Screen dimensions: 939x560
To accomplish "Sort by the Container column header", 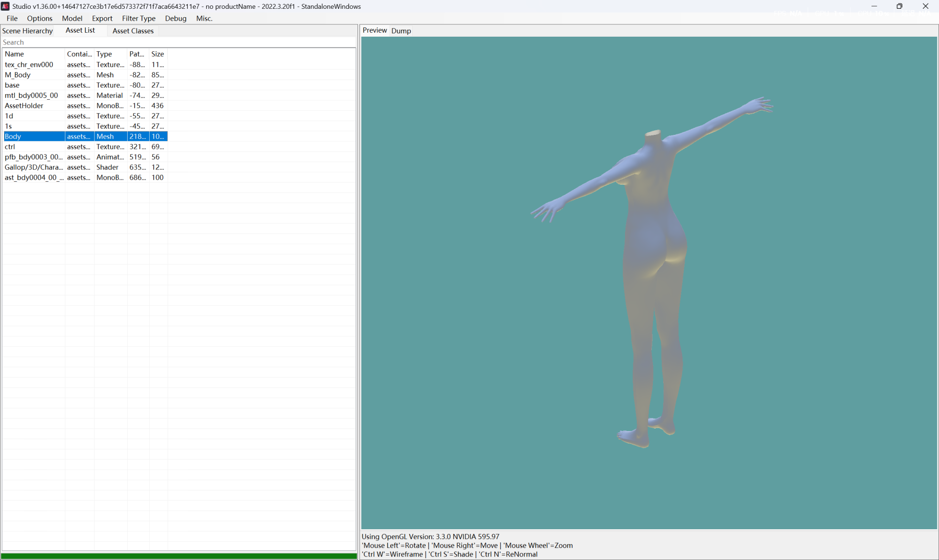I will 79,54.
